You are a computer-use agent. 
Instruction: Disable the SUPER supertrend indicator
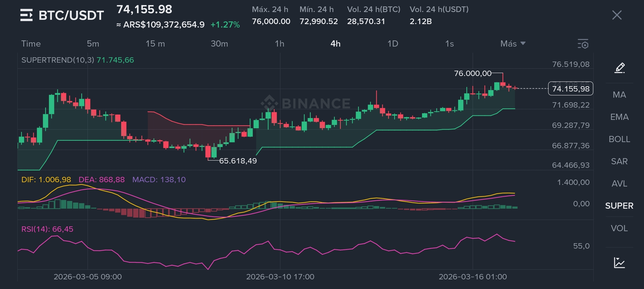pyautogui.click(x=619, y=206)
